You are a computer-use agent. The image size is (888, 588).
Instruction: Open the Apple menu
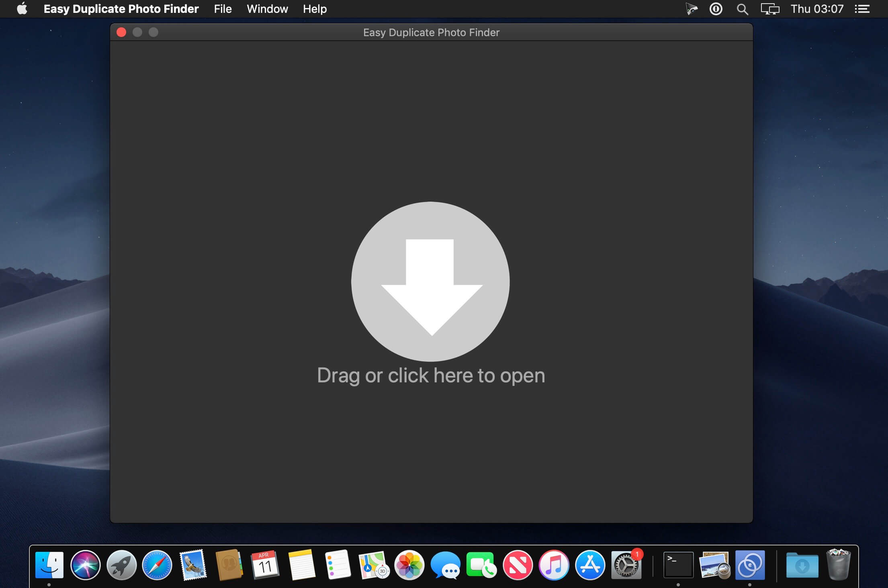tap(22, 9)
